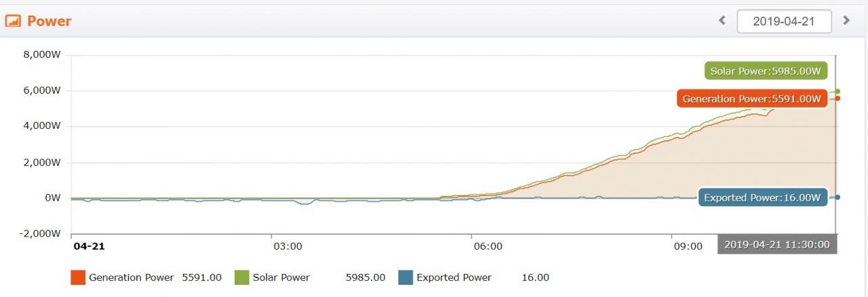
Task: Click the Generation Power 5591.00W tooltip label
Action: [x=752, y=98]
